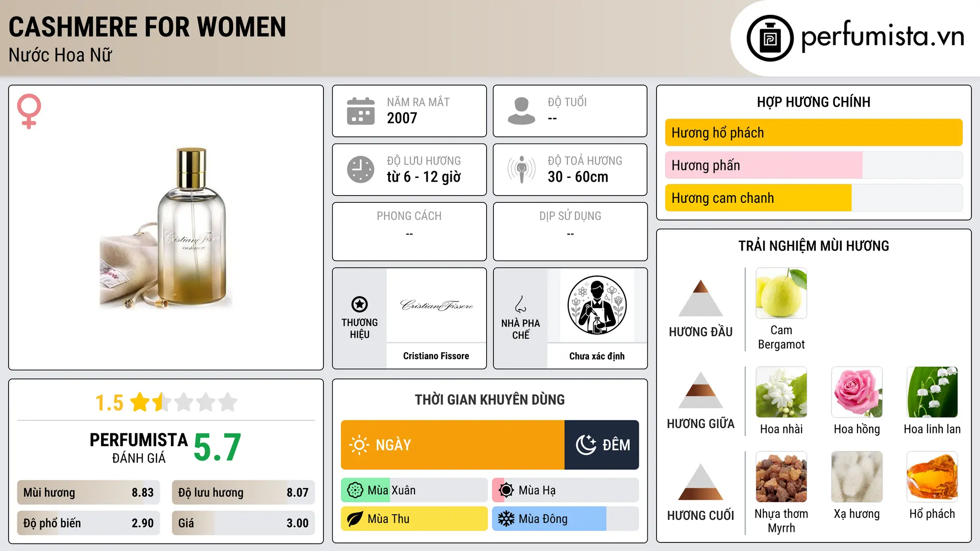The height and width of the screenshot is (551, 980).
Task: Click the longevity value từ 6 - 12 giờ
Action: coord(424,177)
